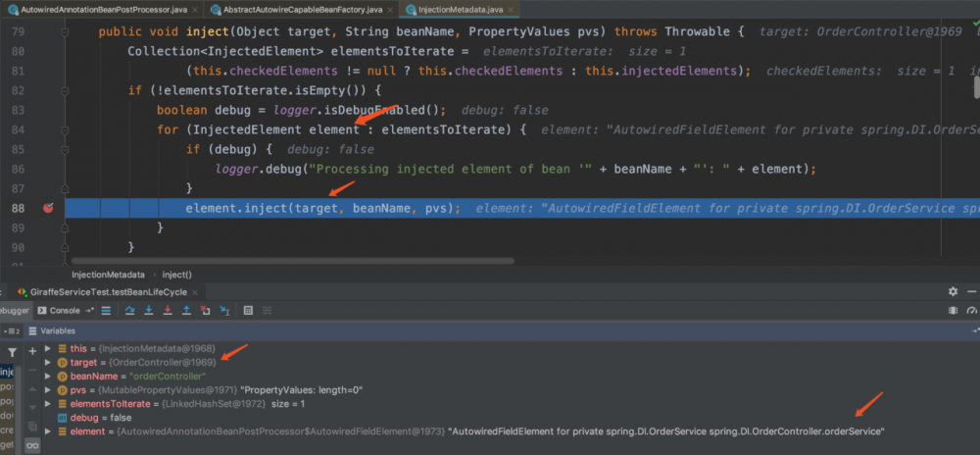Click the parameter icon beside target variable

(63, 363)
